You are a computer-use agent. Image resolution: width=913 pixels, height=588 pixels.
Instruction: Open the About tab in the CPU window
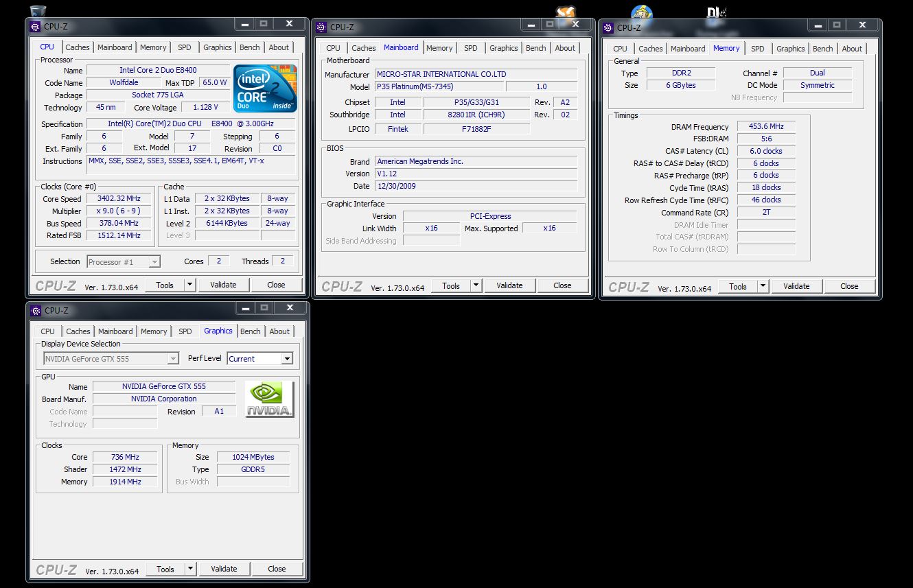pos(279,47)
